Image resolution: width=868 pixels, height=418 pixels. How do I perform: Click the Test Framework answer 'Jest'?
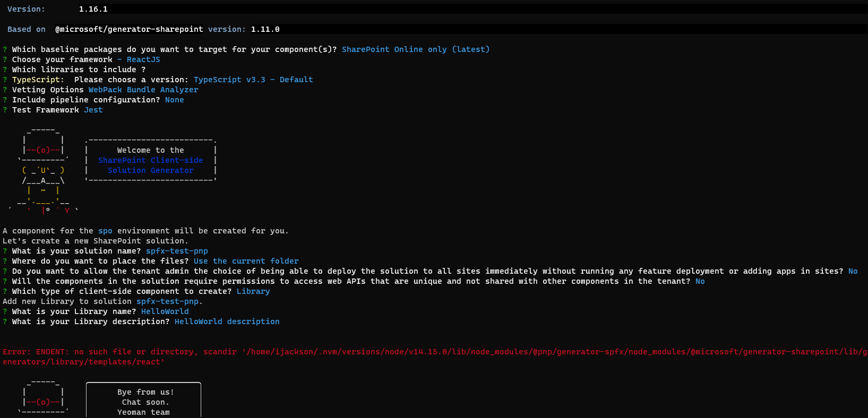click(93, 110)
